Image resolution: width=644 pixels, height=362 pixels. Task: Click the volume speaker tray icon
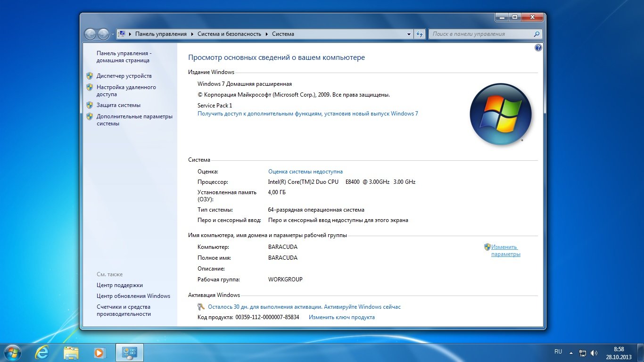coord(594,353)
